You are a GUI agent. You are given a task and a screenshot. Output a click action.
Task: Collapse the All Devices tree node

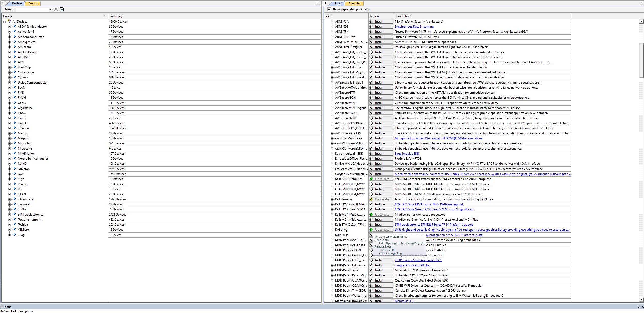(4, 22)
